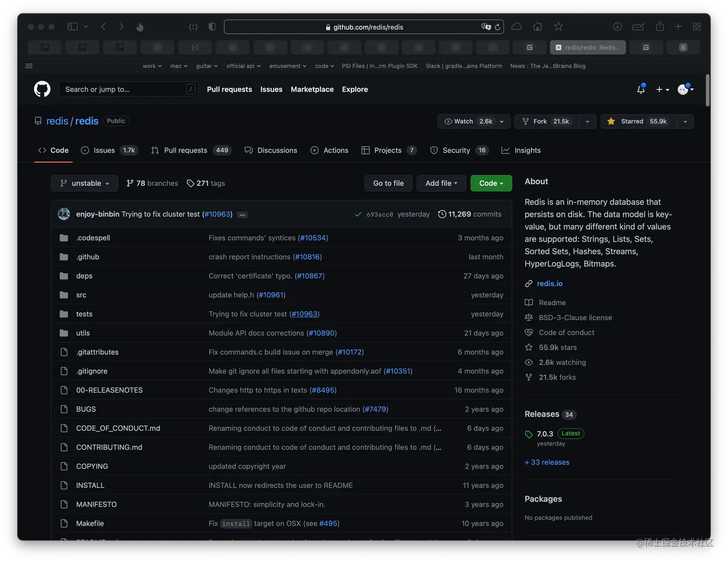This screenshot has width=728, height=562.
Task: Click the privacy shield icon in toolbar
Action: point(212,27)
